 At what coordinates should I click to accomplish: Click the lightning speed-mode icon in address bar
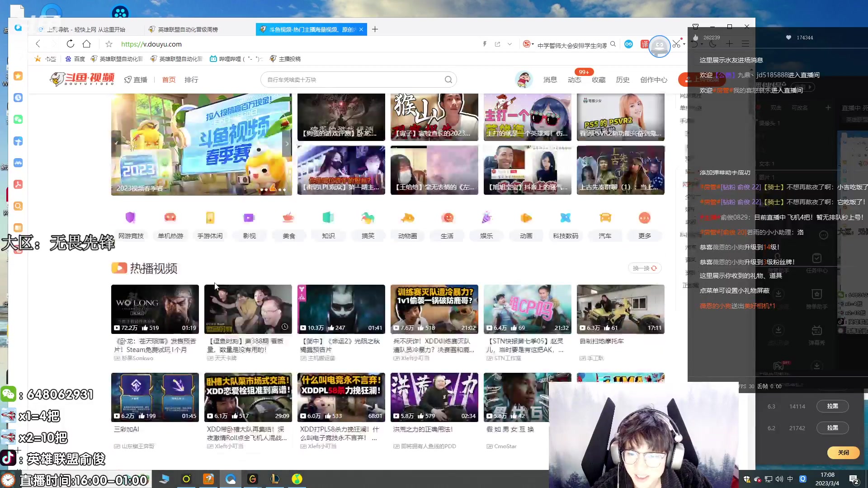tap(485, 44)
